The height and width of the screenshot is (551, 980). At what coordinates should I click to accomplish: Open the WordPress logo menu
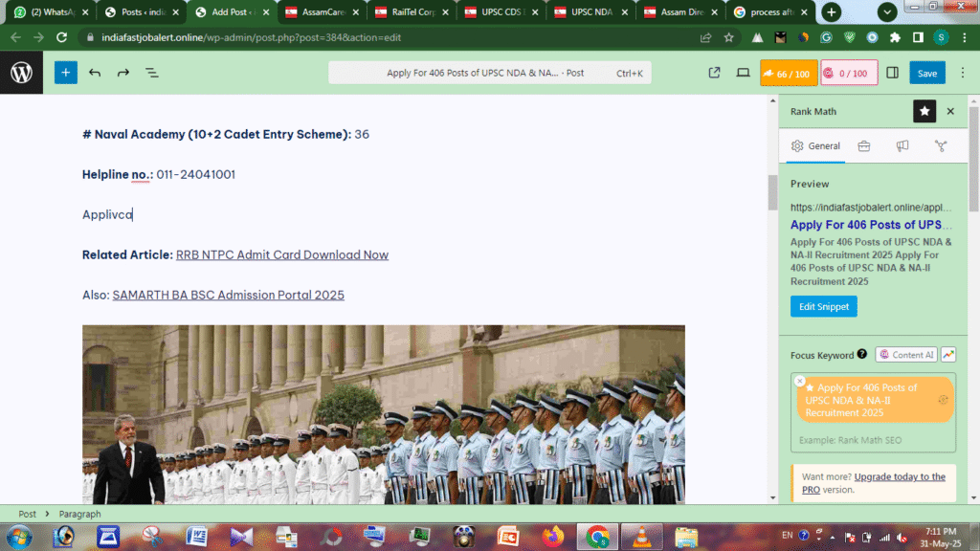(21, 73)
